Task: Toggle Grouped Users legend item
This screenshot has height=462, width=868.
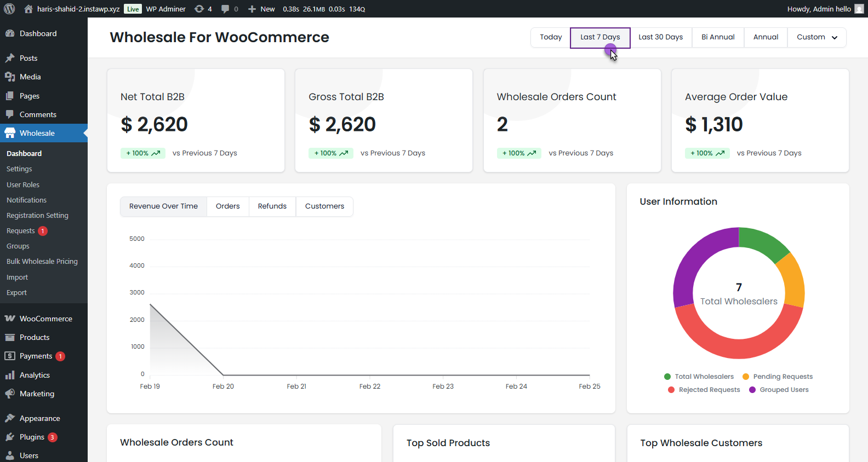Action: [784, 390]
